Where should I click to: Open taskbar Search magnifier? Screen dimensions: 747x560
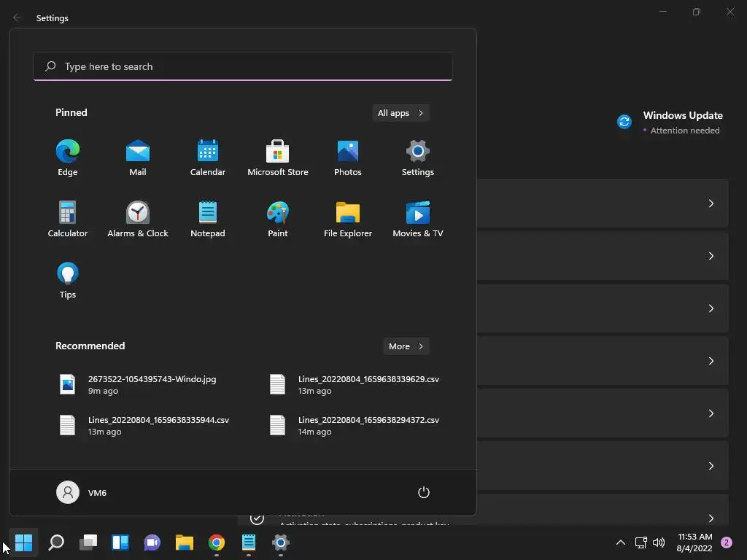click(x=56, y=542)
